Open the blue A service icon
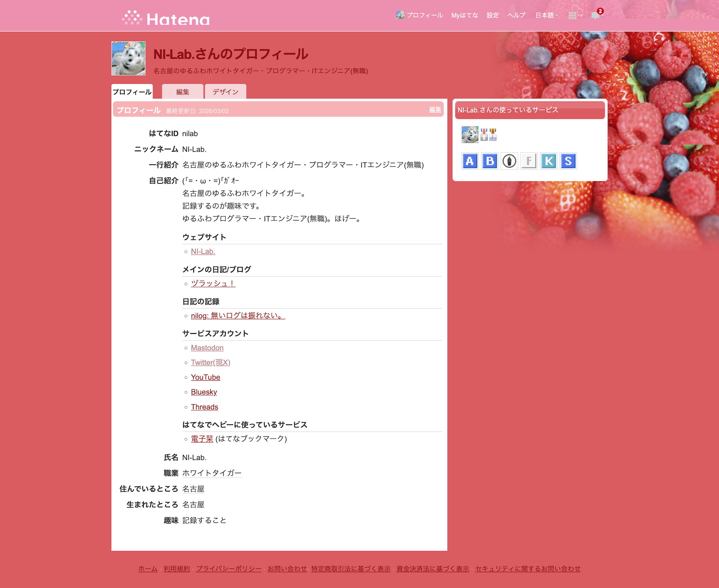The height and width of the screenshot is (588, 719). [470, 161]
